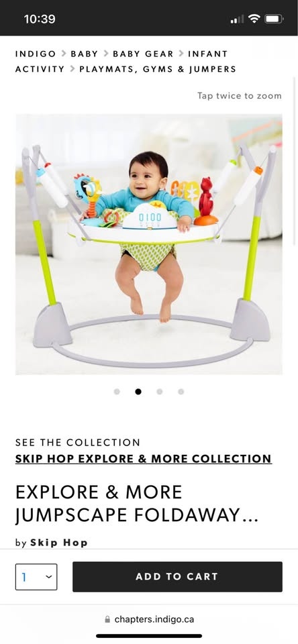The image size is (298, 644).
Task: Open Playmats, Gyms & Jumpers category
Action: [158, 69]
